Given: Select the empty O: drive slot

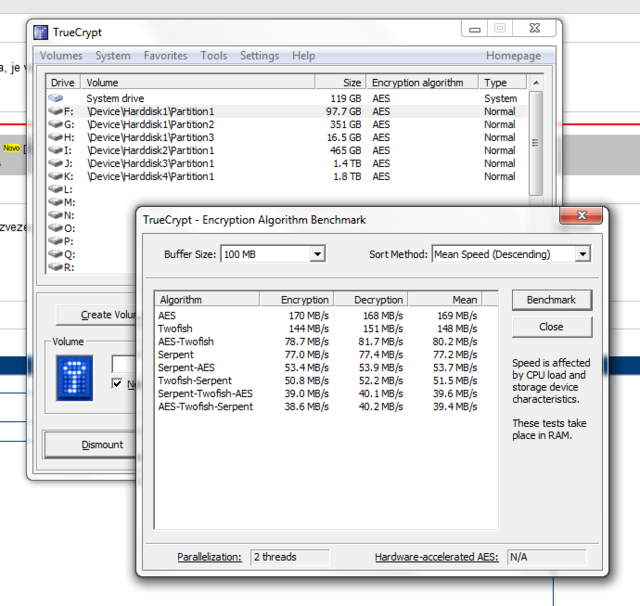Looking at the screenshot, I should (x=61, y=229).
